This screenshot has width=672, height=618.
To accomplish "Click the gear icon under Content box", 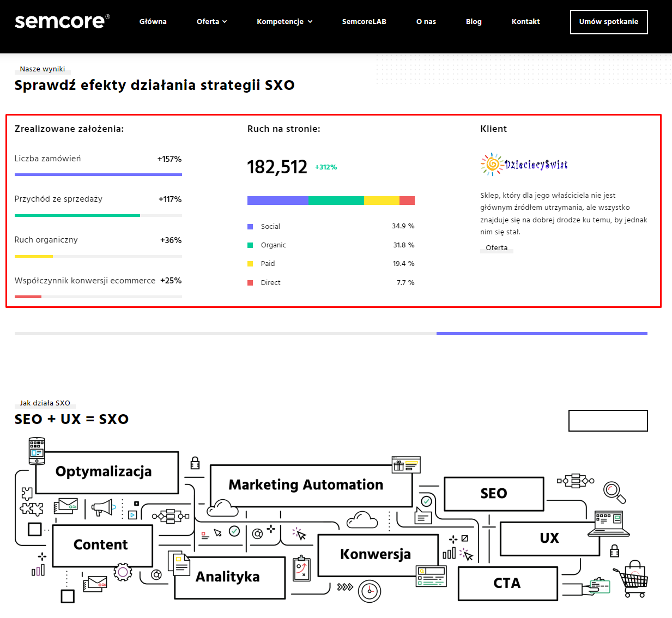I will pos(123,572).
